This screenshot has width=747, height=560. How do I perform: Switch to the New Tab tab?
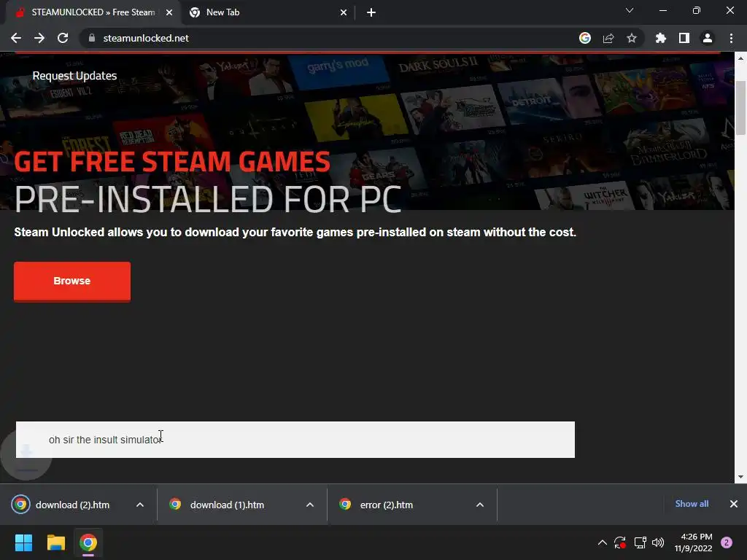pos(268,12)
